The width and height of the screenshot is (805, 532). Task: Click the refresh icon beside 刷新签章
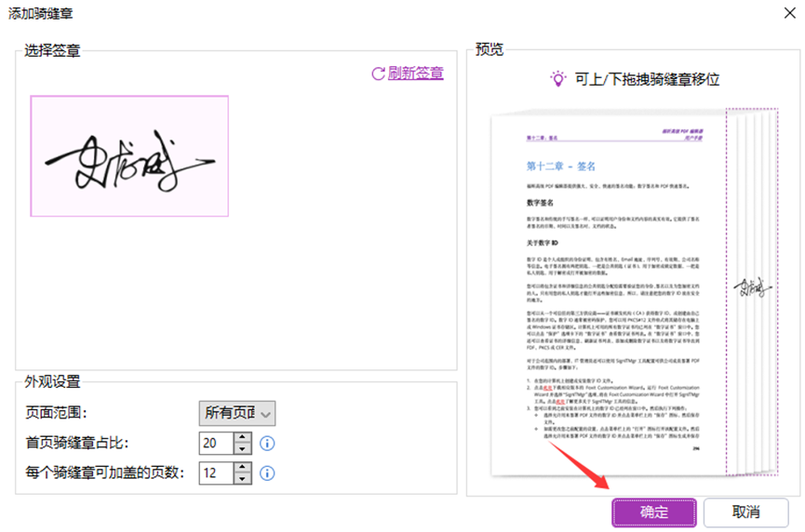(378, 73)
